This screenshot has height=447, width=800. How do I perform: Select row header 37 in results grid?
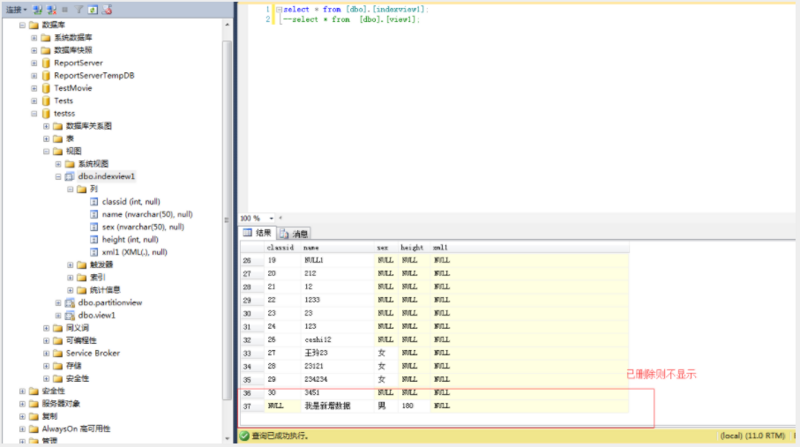(x=252, y=406)
